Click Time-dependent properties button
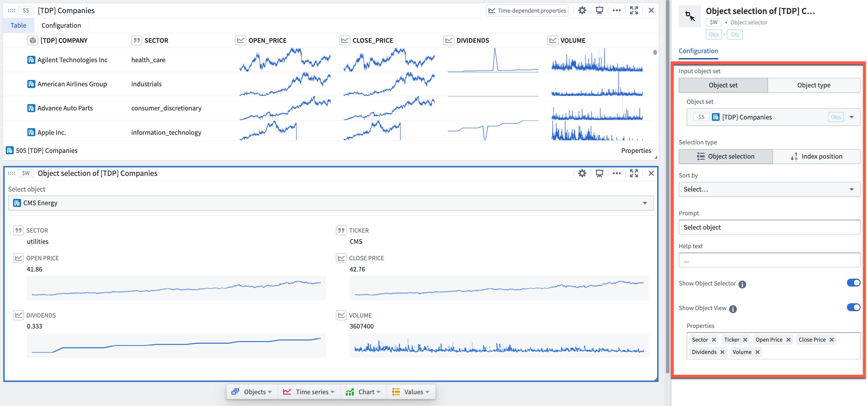The image size is (868, 406). point(527,10)
